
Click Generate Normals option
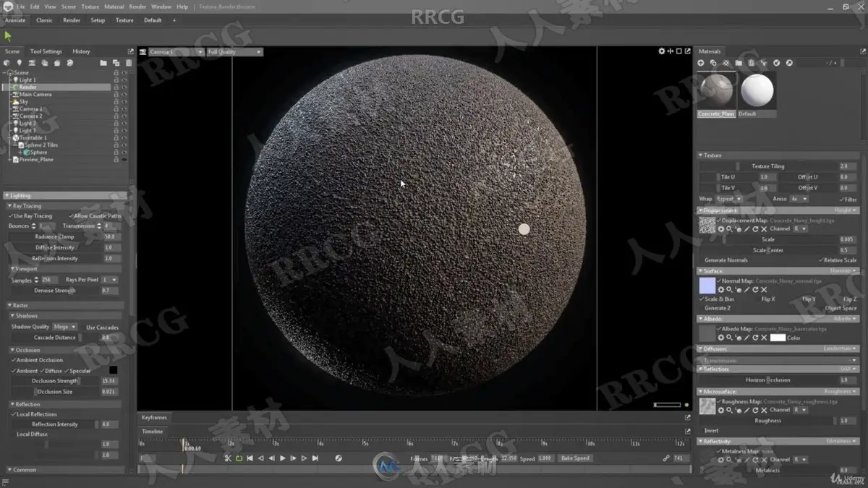726,260
